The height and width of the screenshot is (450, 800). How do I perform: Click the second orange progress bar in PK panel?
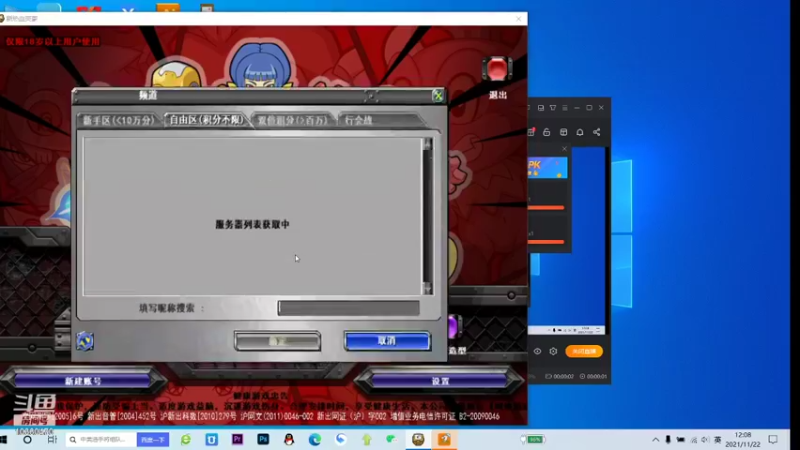[x=546, y=242]
